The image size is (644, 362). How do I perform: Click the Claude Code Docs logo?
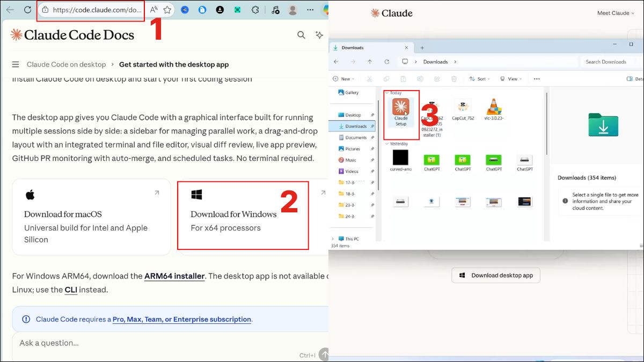coord(72,35)
